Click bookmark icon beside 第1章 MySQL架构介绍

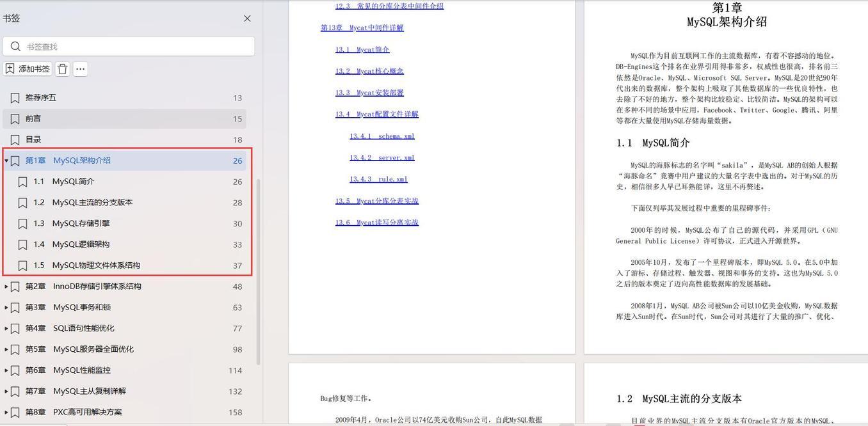point(15,161)
